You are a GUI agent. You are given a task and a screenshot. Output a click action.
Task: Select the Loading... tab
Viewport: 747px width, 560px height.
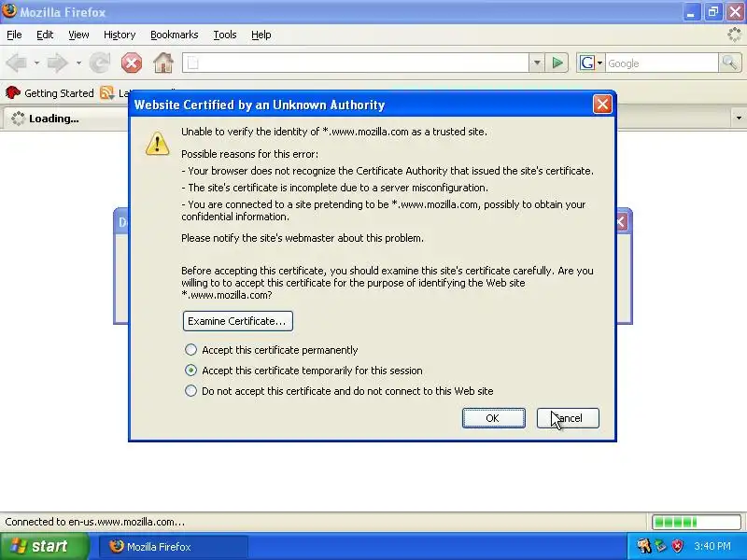pyautogui.click(x=65, y=119)
